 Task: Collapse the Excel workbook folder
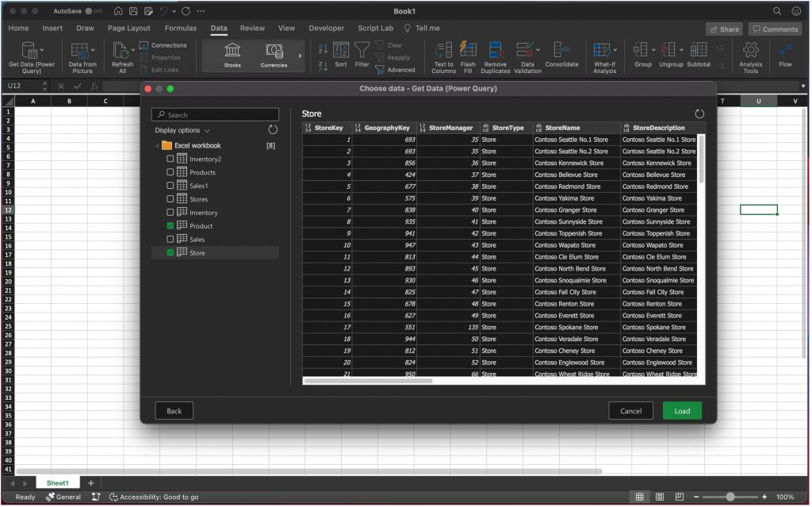(158, 146)
